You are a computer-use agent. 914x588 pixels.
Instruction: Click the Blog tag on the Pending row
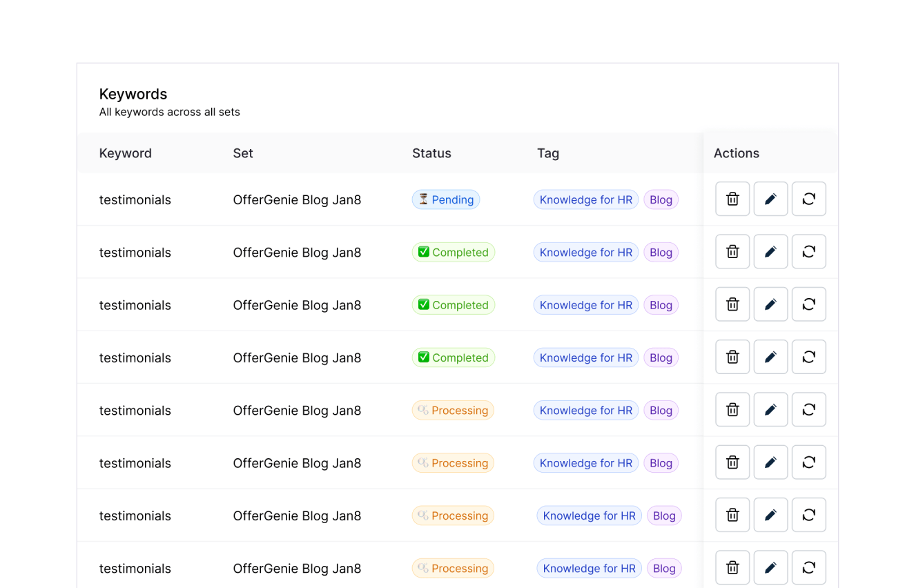[661, 199]
